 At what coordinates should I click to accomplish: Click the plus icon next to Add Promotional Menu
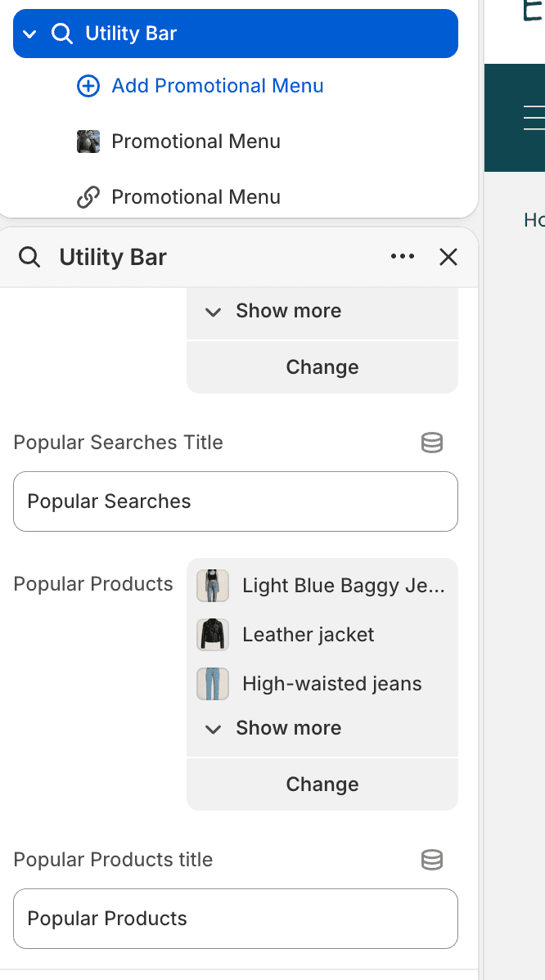88,86
